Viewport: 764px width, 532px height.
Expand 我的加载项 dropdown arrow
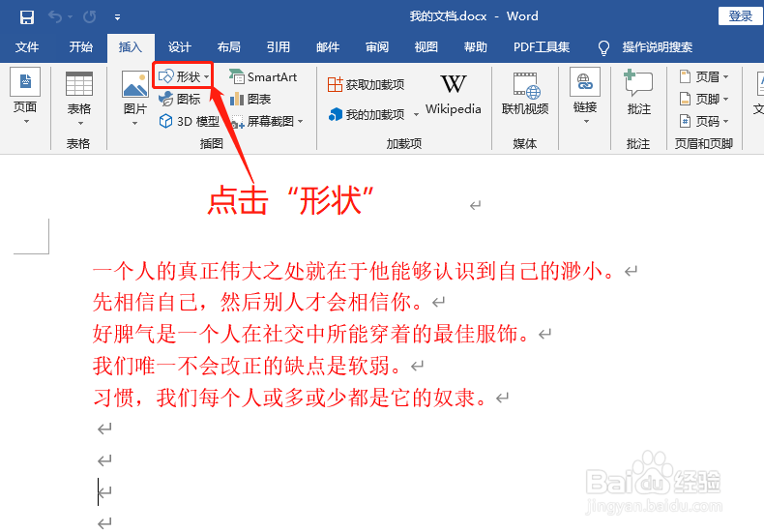tap(416, 115)
